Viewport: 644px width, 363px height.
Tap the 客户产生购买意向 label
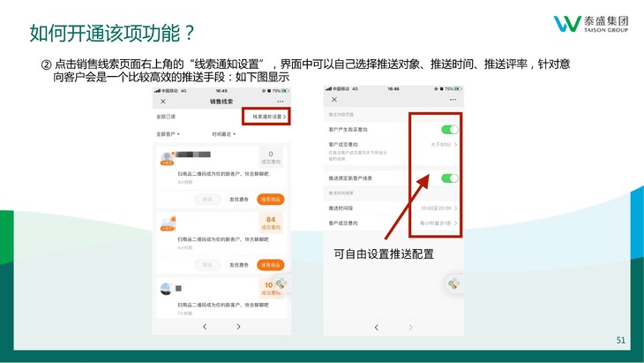348,130
